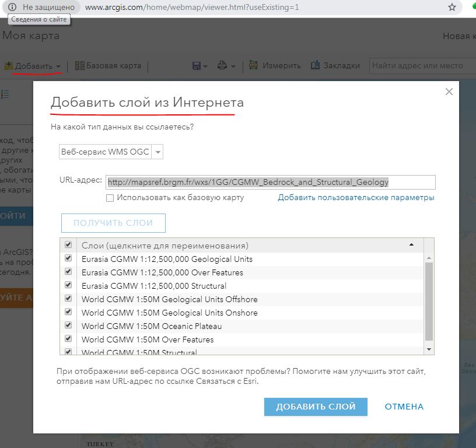
Task: Click ДОБАВИТЬ СЛОЙ button
Action: tap(316, 407)
